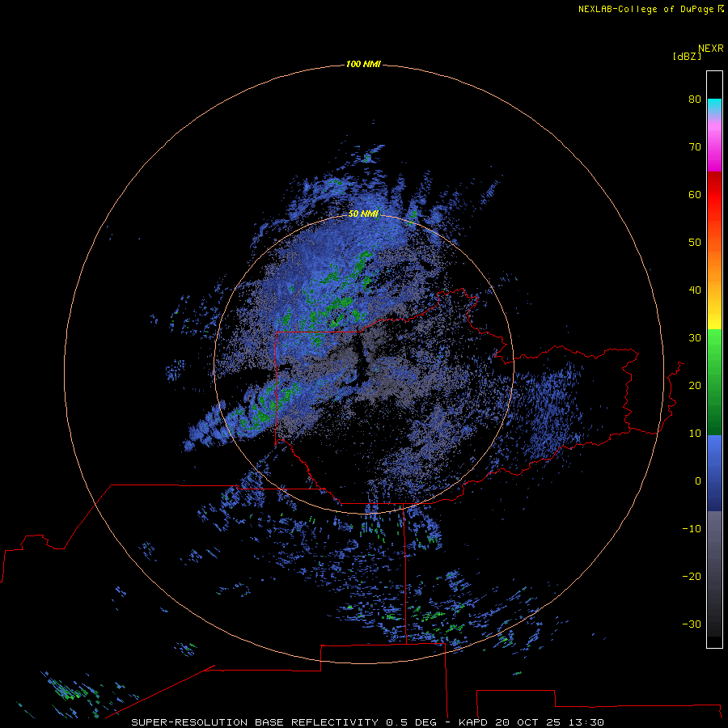This screenshot has height=728, width=728.
Task: Click the 30 dBZ scale value
Action: click(x=695, y=338)
